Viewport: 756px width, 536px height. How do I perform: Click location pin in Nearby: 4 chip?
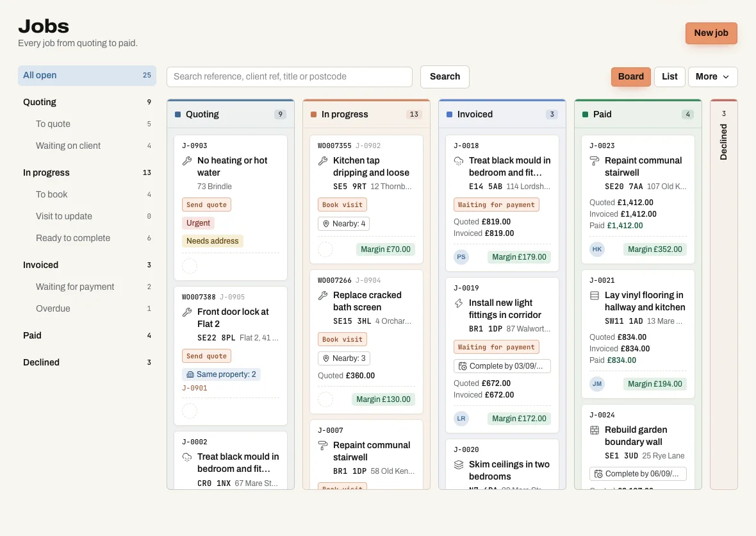326,224
